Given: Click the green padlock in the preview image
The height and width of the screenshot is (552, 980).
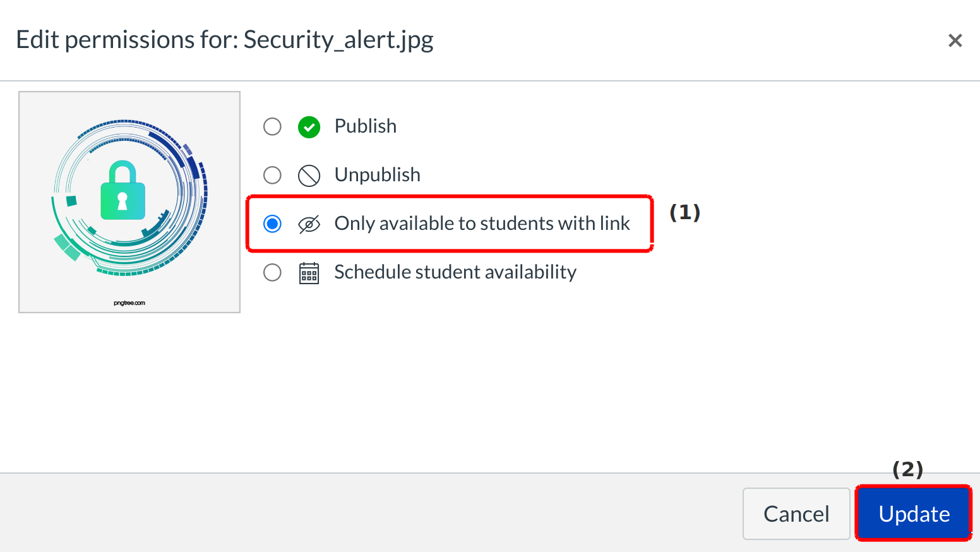Looking at the screenshot, I should (x=123, y=193).
